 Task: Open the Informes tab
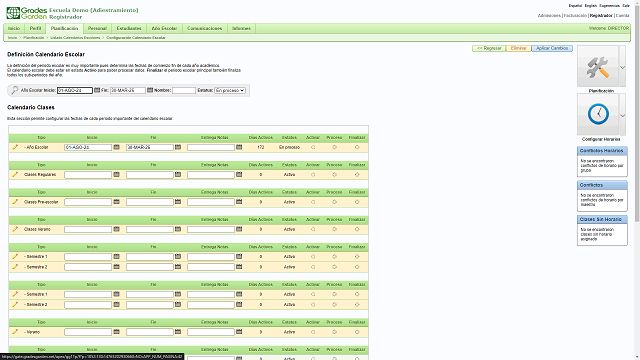click(x=241, y=28)
